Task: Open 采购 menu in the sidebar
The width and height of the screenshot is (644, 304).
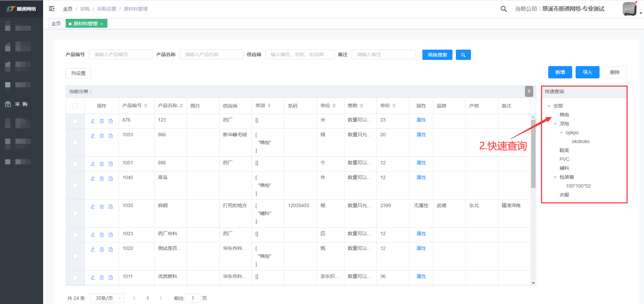Action: pos(21,104)
